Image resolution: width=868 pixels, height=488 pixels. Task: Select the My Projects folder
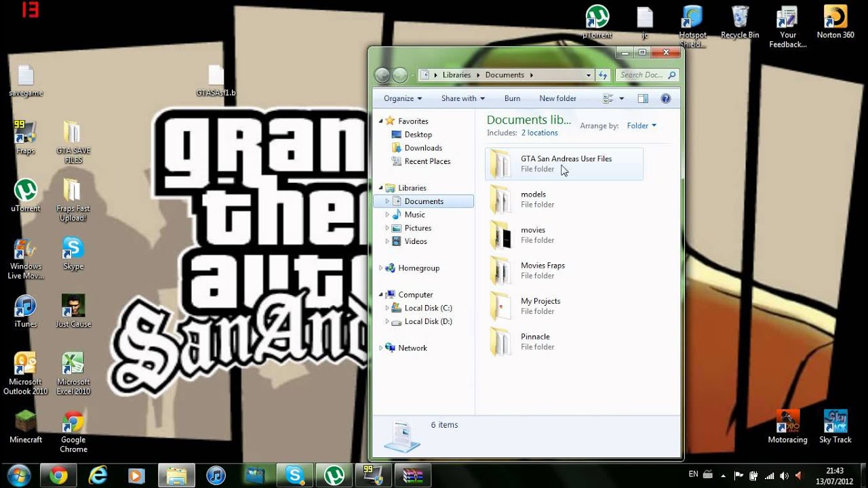tap(564, 306)
